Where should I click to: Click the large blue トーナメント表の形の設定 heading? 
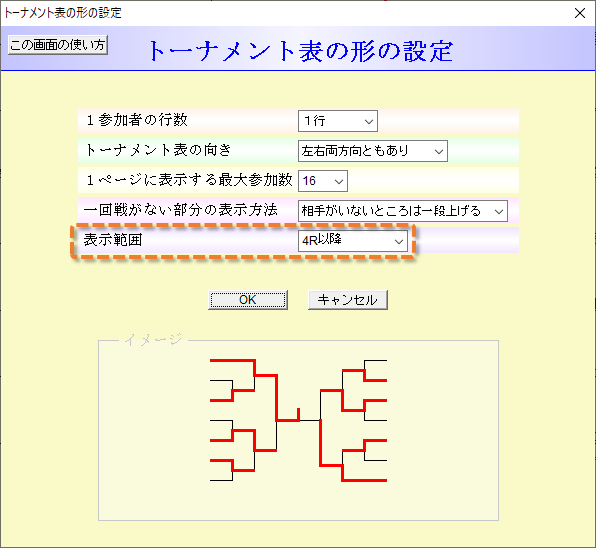pos(301,51)
